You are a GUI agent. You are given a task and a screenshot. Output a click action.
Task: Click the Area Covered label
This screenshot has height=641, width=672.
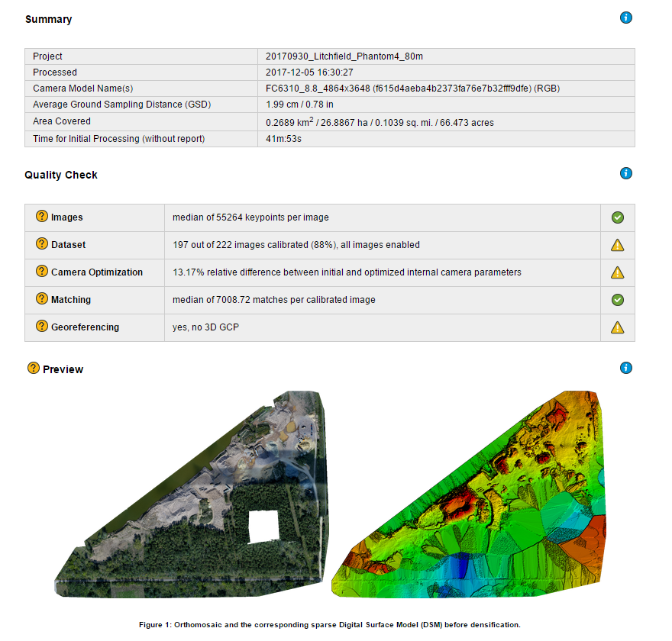click(62, 121)
